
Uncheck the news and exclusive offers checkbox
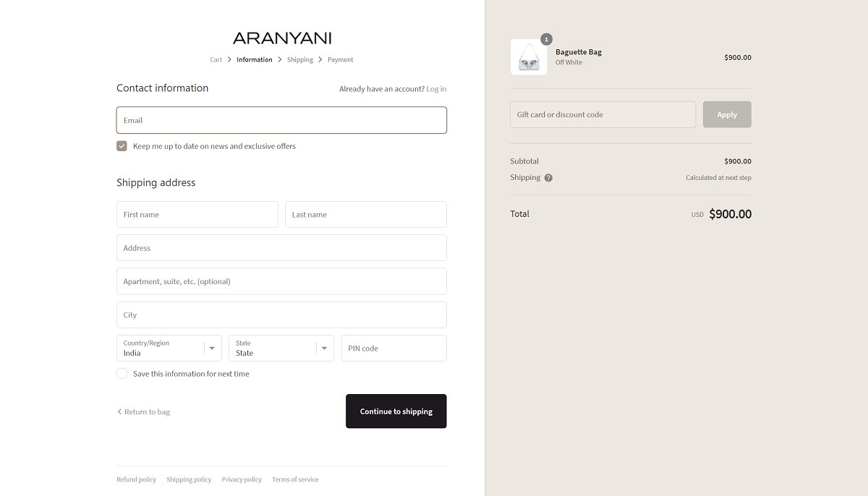(x=122, y=146)
